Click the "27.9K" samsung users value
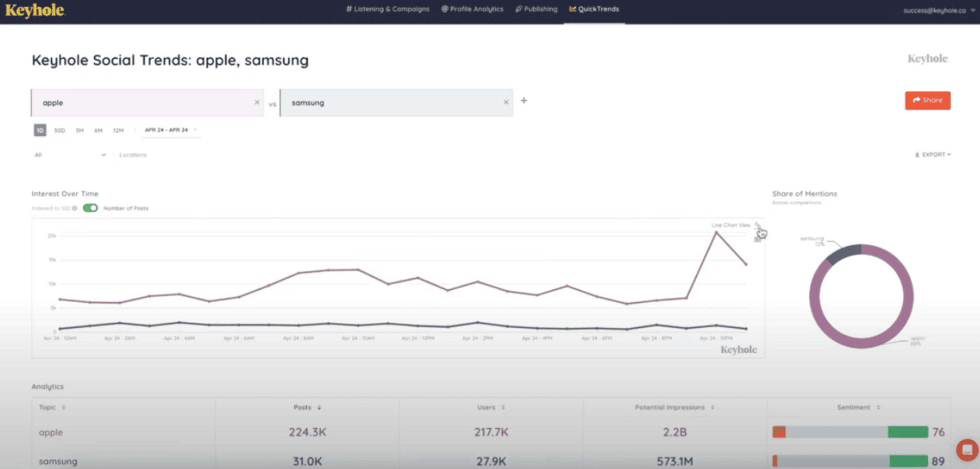This screenshot has height=469, width=980. coord(491,461)
